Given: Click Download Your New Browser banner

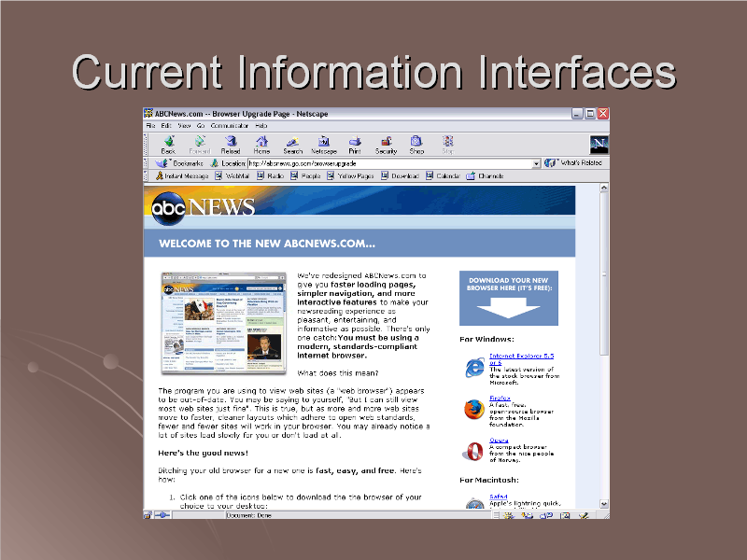Looking at the screenshot, I should (x=508, y=298).
